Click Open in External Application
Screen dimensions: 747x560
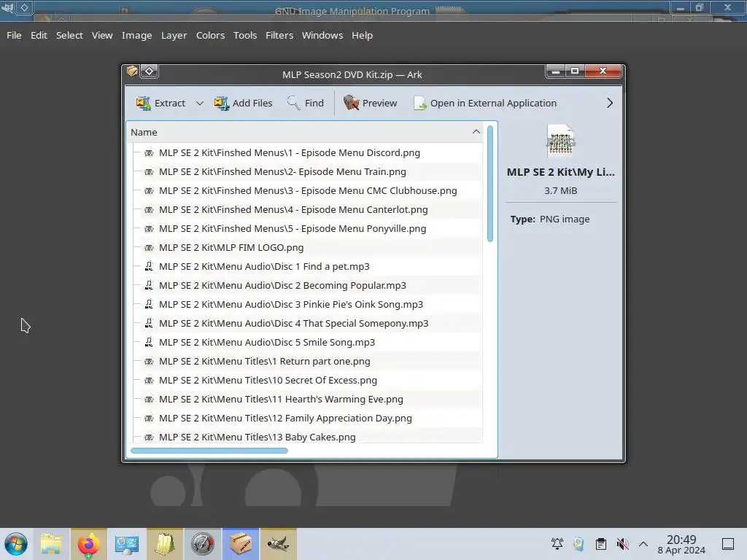[x=485, y=103]
